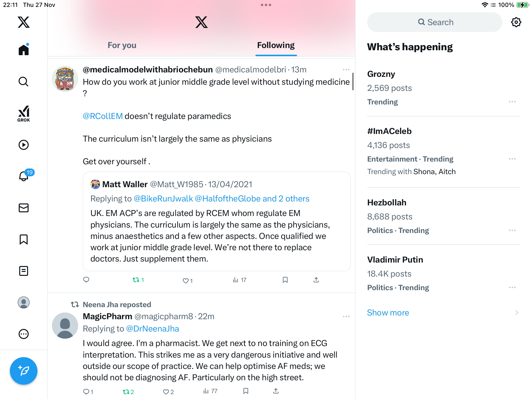Click the Search input field
The width and height of the screenshot is (532, 399).
(x=435, y=22)
